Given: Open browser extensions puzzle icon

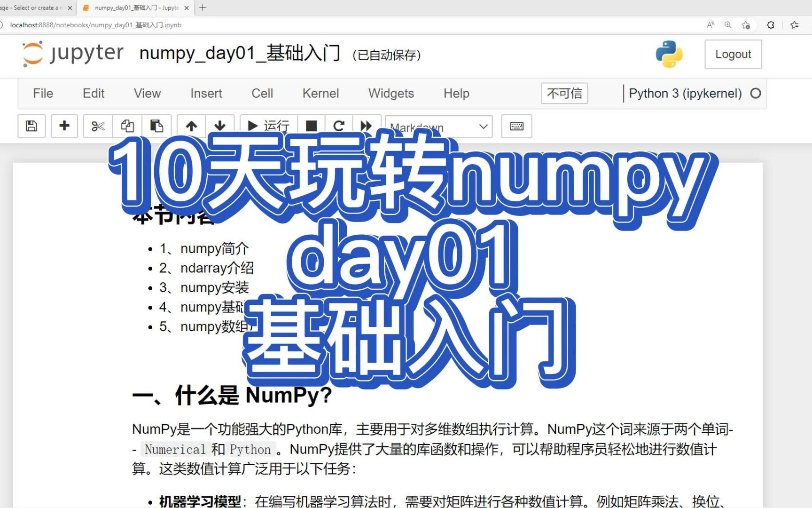Looking at the screenshot, I should point(771,25).
